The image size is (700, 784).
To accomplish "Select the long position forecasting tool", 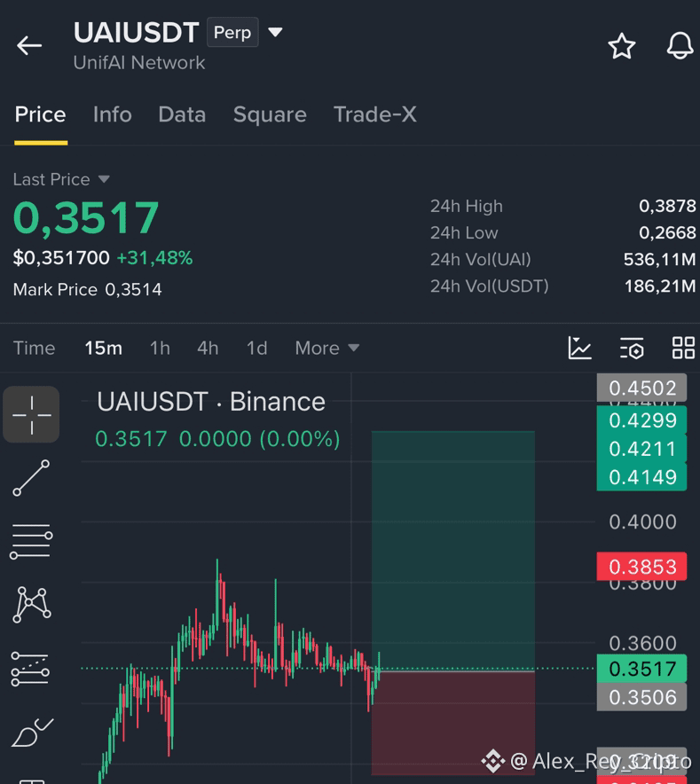I will [30, 669].
